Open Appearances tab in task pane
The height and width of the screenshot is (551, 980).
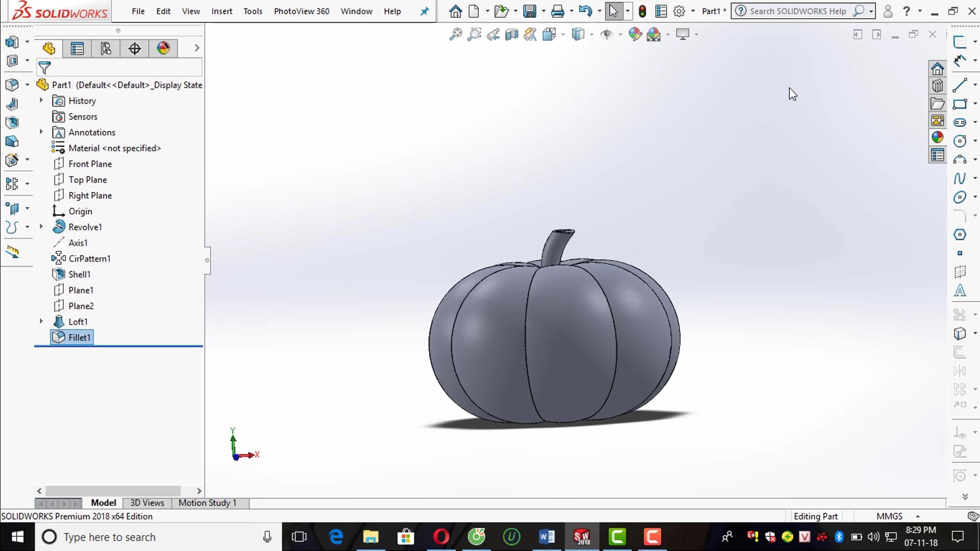tap(937, 137)
